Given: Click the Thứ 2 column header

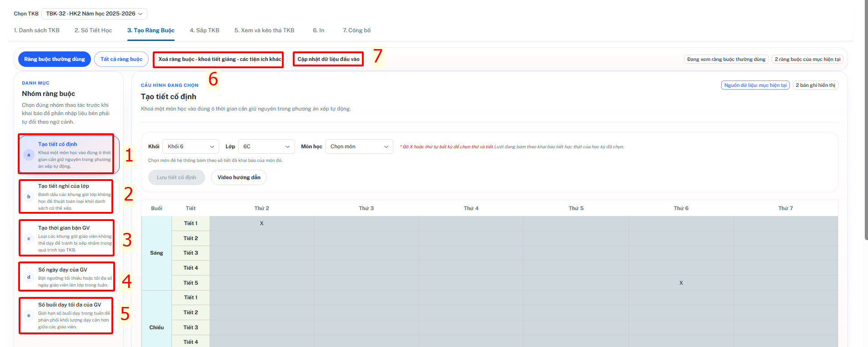Looking at the screenshot, I should pyautogui.click(x=261, y=208).
